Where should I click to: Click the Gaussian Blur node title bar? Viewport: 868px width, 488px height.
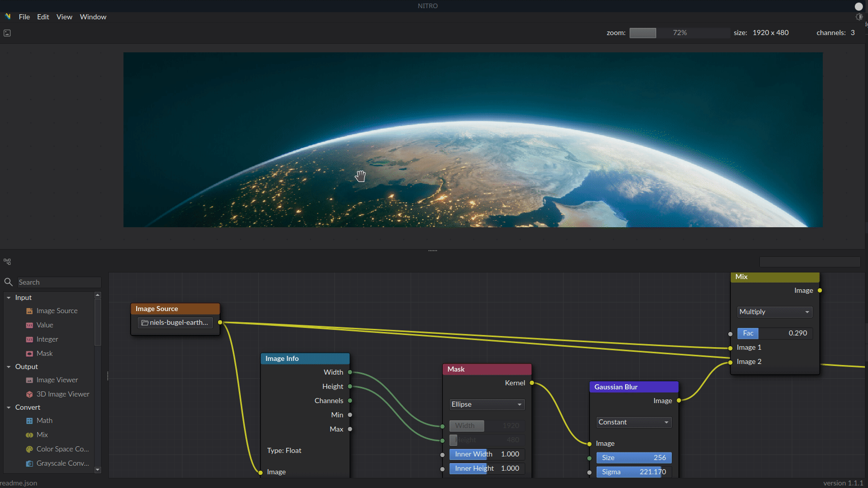click(x=634, y=387)
